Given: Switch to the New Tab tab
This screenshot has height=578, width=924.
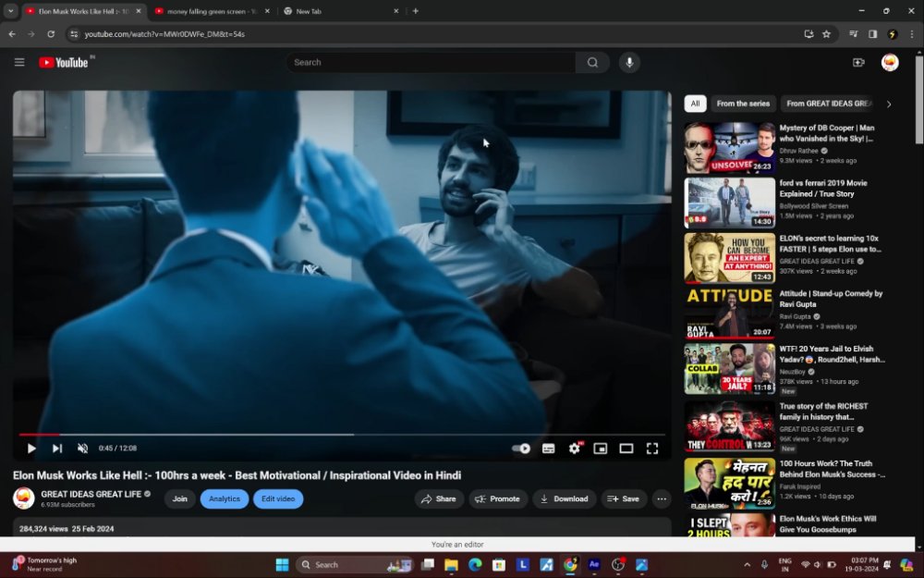Looking at the screenshot, I should pos(342,11).
